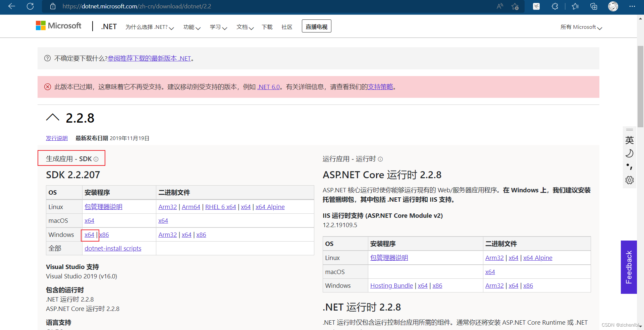This screenshot has width=644, height=330.
Task: Open ASP.NET runtime Linux 包管理器说明 link
Action: click(389, 258)
